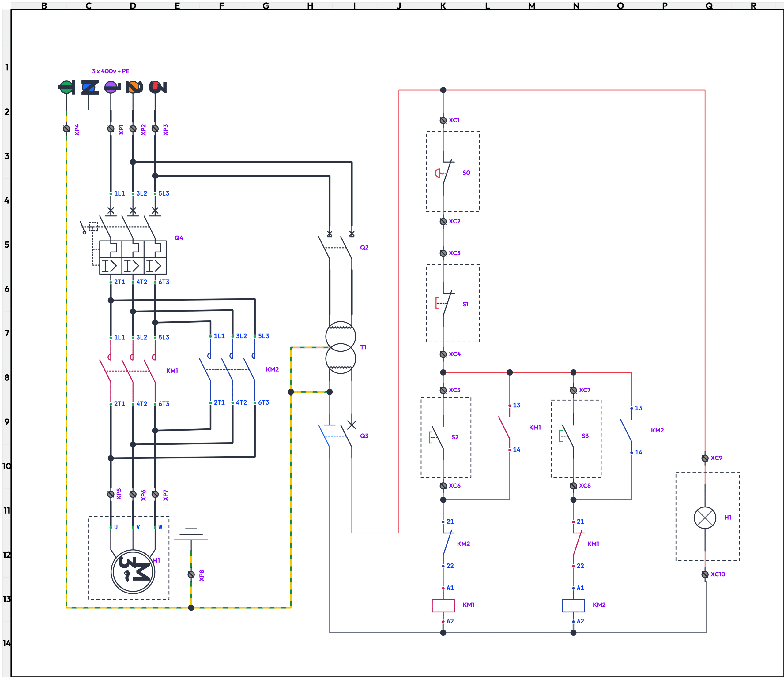Select the T1 transformer symbol
This screenshot has height=677, width=784.
click(x=340, y=347)
